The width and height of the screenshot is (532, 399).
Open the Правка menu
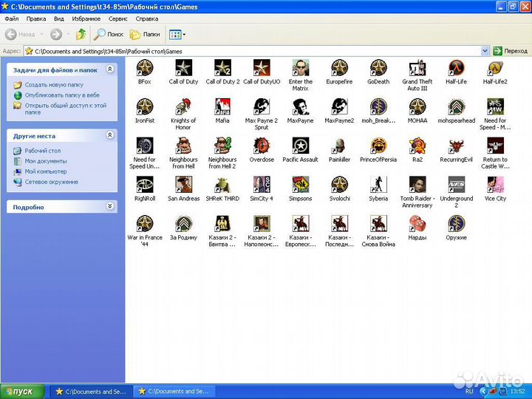[x=36, y=18]
